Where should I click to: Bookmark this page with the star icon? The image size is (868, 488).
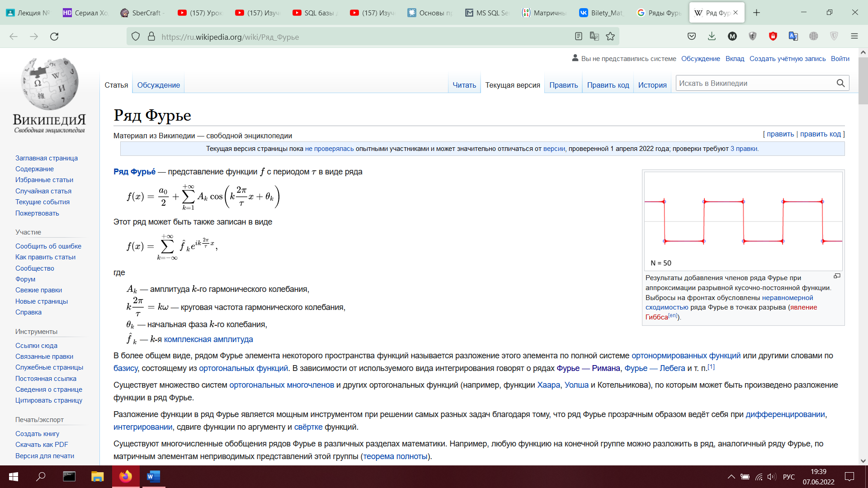(x=610, y=37)
